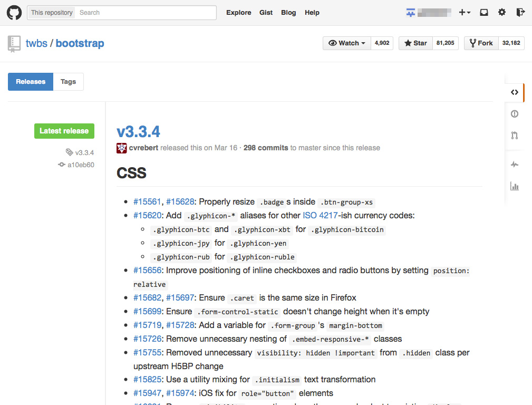The image size is (532, 405).
Task: View pull requests via the sidebar icon
Action: [514, 136]
